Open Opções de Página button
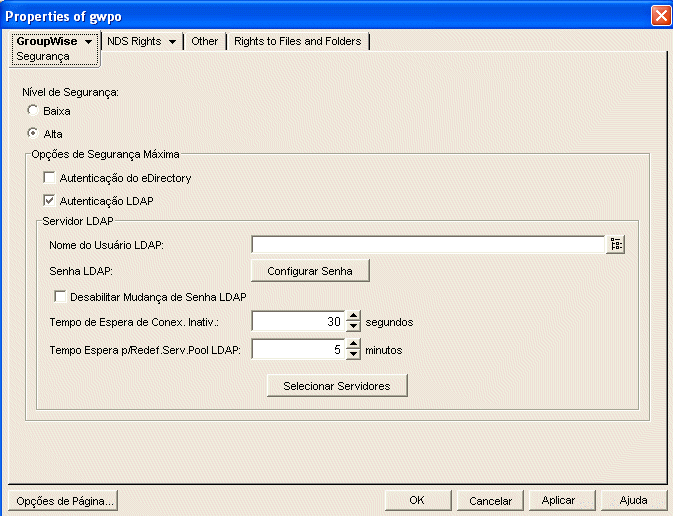This screenshot has width=673, height=516. click(64, 501)
